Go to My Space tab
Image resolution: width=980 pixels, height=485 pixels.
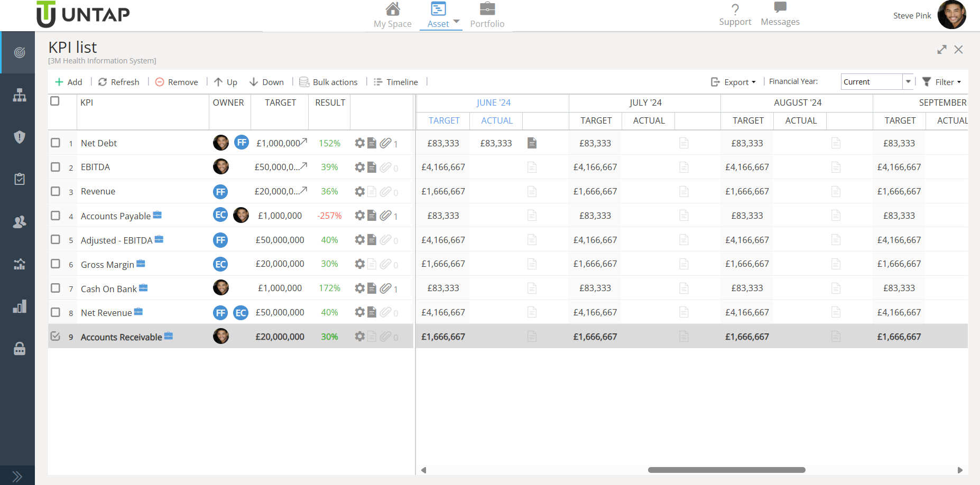(392, 15)
